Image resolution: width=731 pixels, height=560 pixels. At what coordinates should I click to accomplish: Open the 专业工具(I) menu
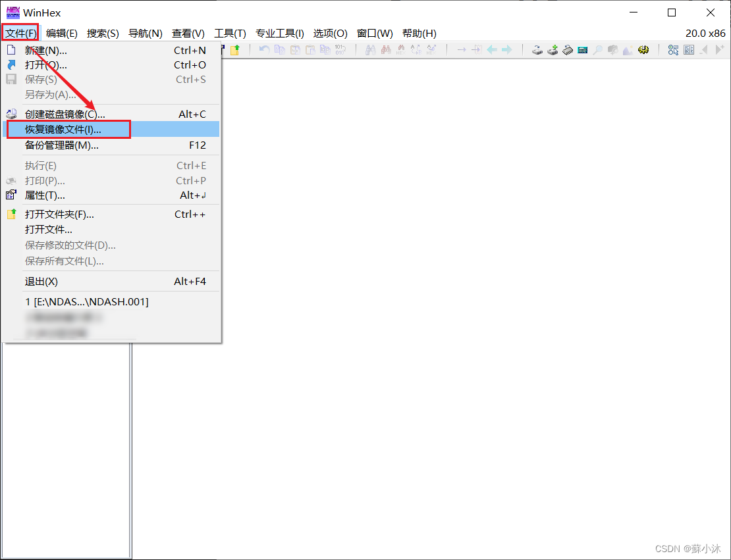click(280, 33)
